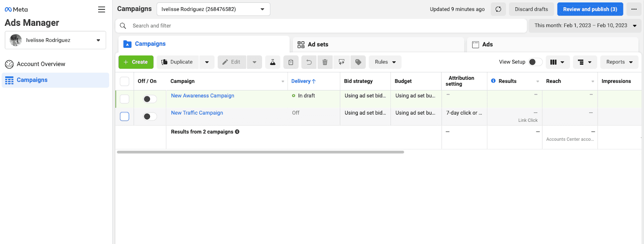Click the three-dot more options button
This screenshot has width=644, height=244.
pyautogui.click(x=634, y=9)
